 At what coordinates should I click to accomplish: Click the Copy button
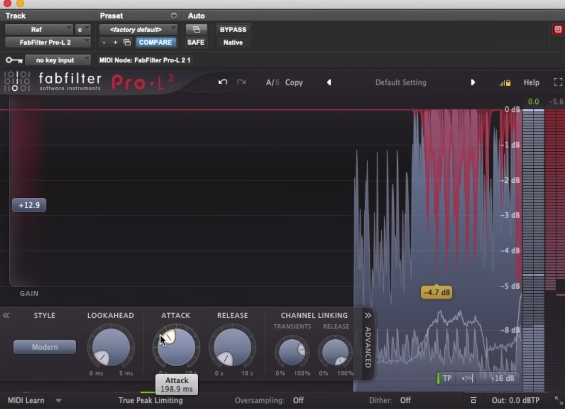point(294,83)
